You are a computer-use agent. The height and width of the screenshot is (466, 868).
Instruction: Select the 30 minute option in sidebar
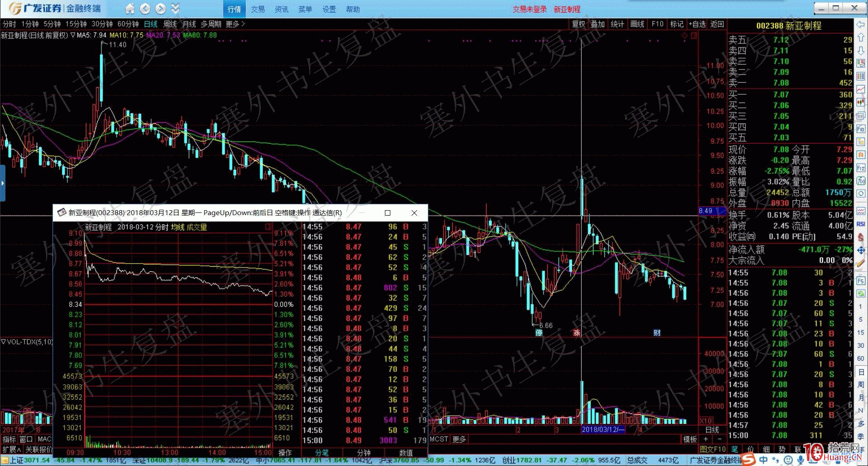tap(861, 345)
